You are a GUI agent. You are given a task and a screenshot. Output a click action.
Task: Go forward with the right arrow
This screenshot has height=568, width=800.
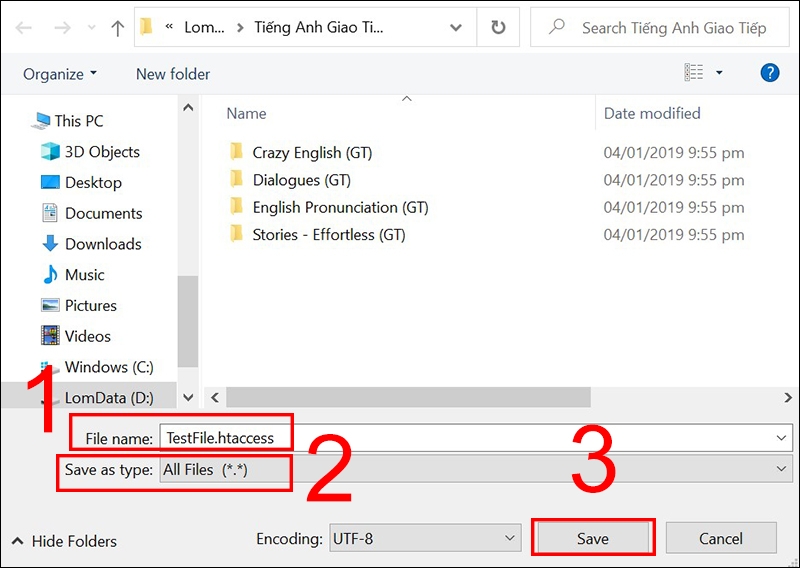coord(62,28)
